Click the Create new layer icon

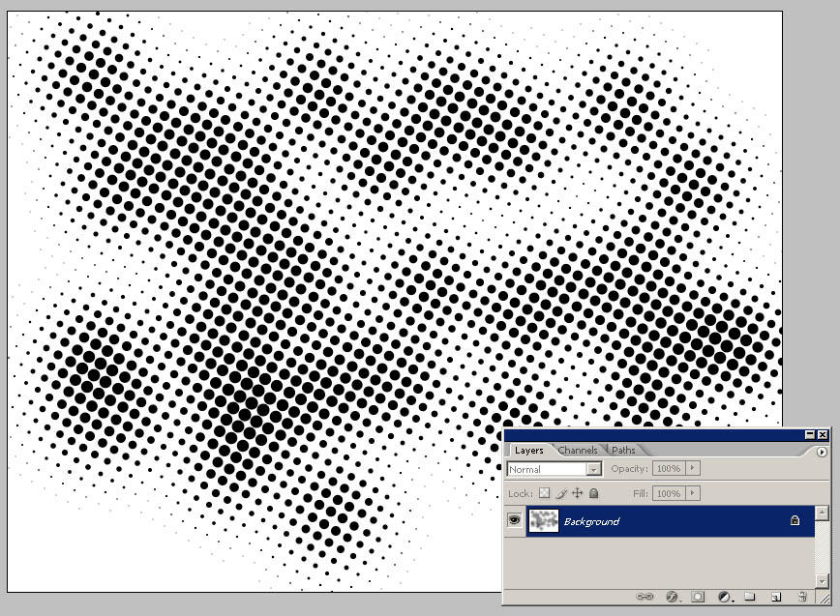tap(776, 597)
